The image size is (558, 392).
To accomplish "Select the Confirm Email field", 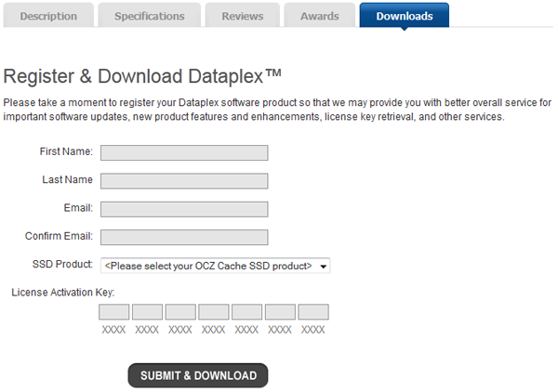I will (184, 237).
